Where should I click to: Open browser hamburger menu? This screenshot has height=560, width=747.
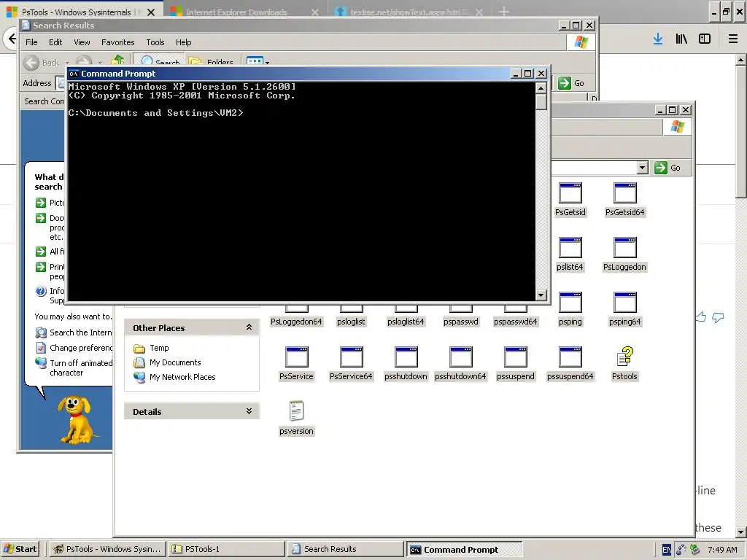(x=732, y=39)
